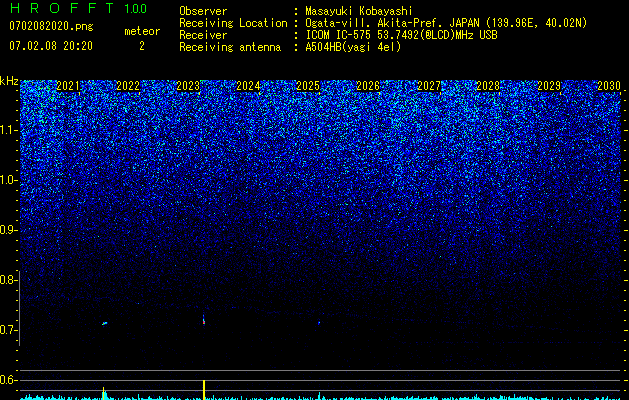The height and width of the screenshot is (400, 629).
Task: Click the bright meteor echo after 2023
Action: 204,320
